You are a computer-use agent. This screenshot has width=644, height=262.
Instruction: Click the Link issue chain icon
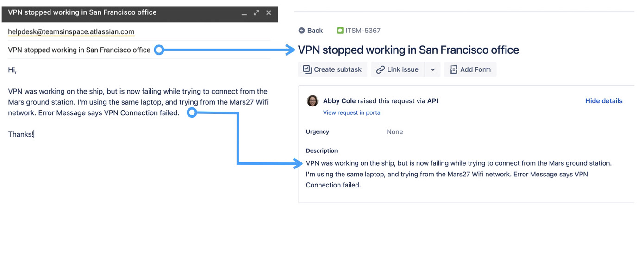point(381,69)
